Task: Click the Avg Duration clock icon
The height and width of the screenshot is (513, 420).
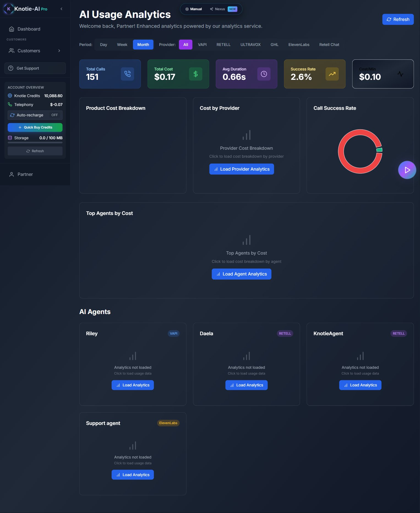Action: [x=264, y=74]
